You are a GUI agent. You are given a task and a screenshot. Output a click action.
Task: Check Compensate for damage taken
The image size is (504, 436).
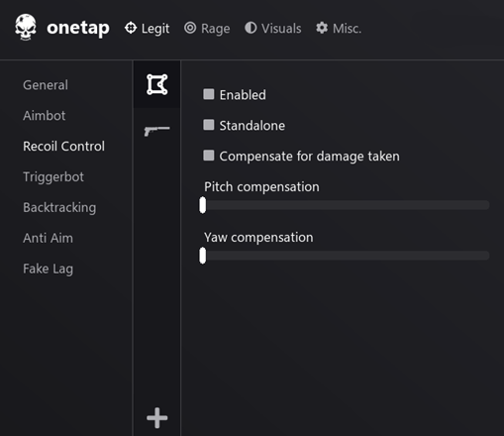tap(209, 156)
